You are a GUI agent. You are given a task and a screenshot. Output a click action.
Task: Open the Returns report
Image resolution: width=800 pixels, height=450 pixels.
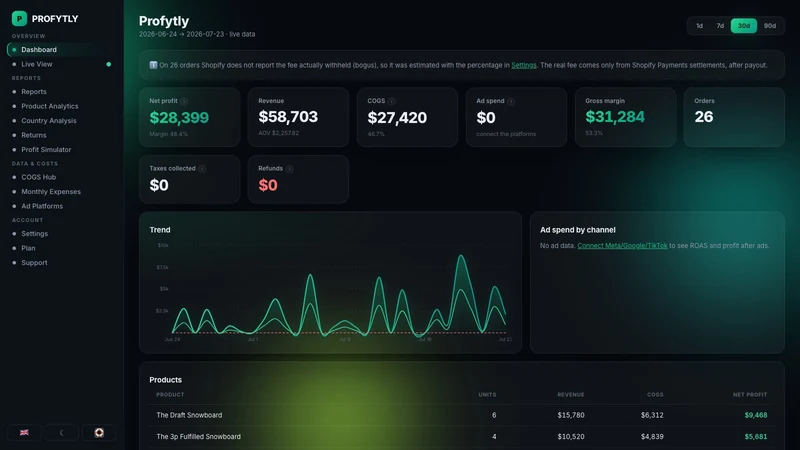[x=61, y=135]
